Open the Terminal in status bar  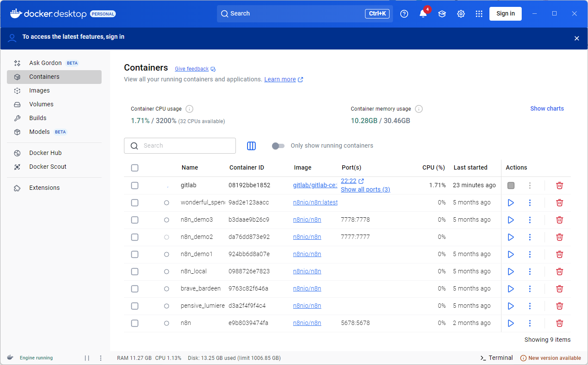click(x=496, y=358)
